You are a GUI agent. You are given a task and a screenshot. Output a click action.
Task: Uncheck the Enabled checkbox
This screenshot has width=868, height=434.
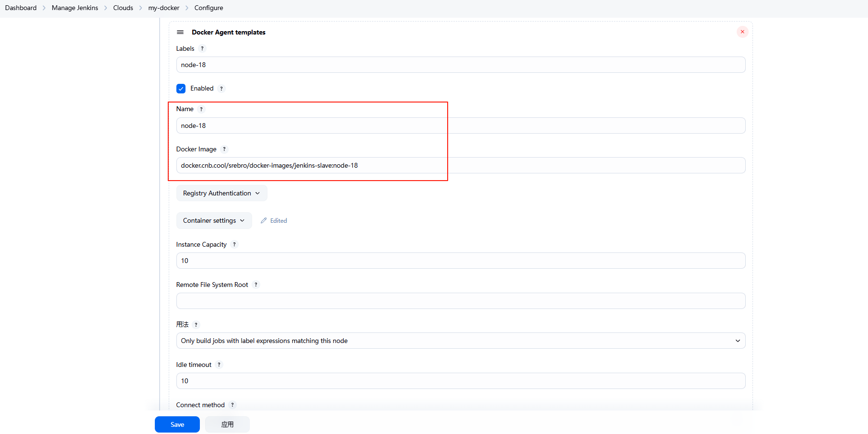181,89
